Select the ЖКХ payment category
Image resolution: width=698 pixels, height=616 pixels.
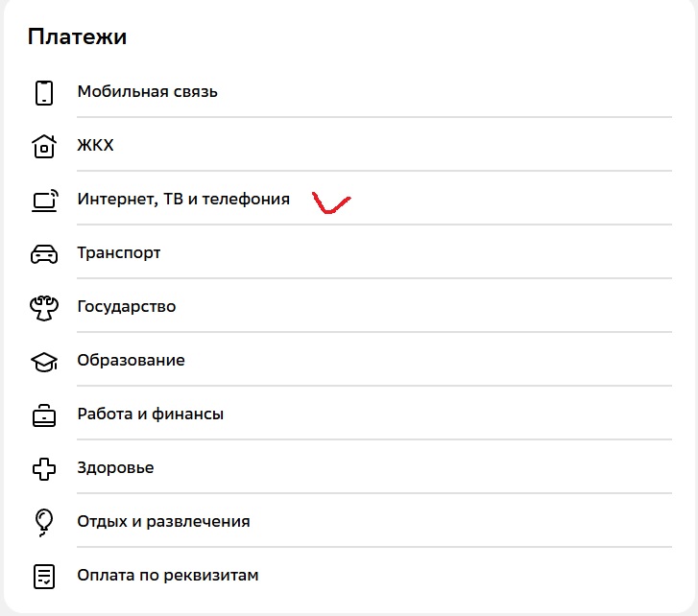click(x=96, y=146)
